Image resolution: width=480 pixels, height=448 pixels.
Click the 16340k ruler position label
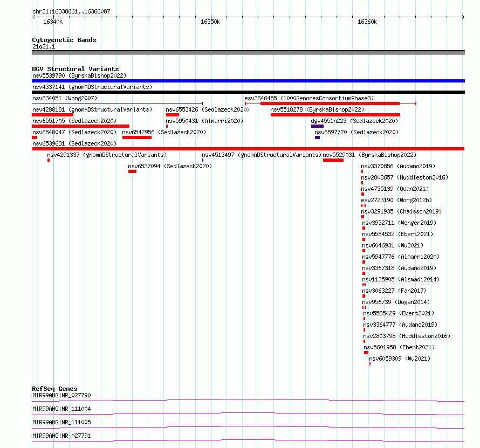click(53, 22)
